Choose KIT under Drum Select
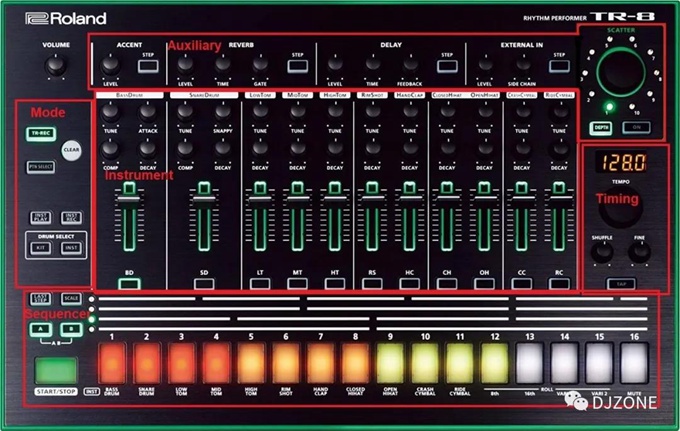The width and height of the screenshot is (680, 431). click(41, 248)
